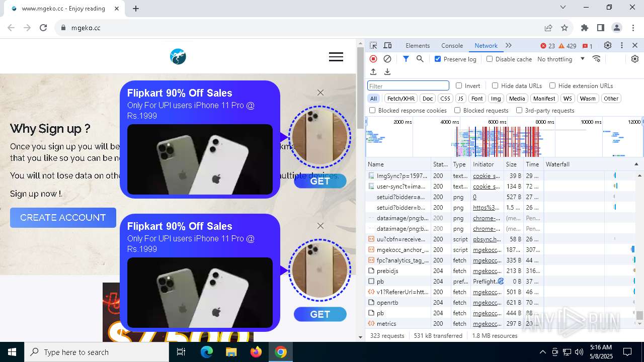This screenshot has width=644, height=362.
Task: Show hidden system tray icons
Action: click(542, 352)
